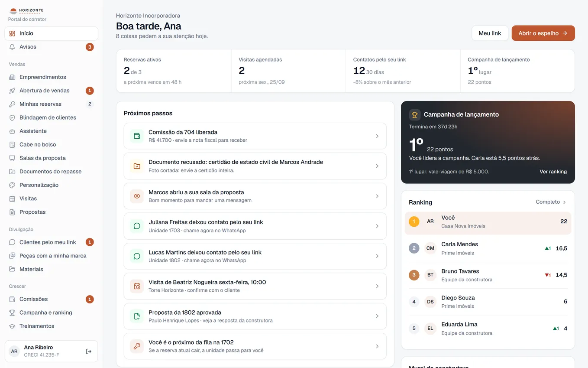The width and height of the screenshot is (588, 368).
Task: Click Ver ranking in the campaign card
Action: [553, 172]
